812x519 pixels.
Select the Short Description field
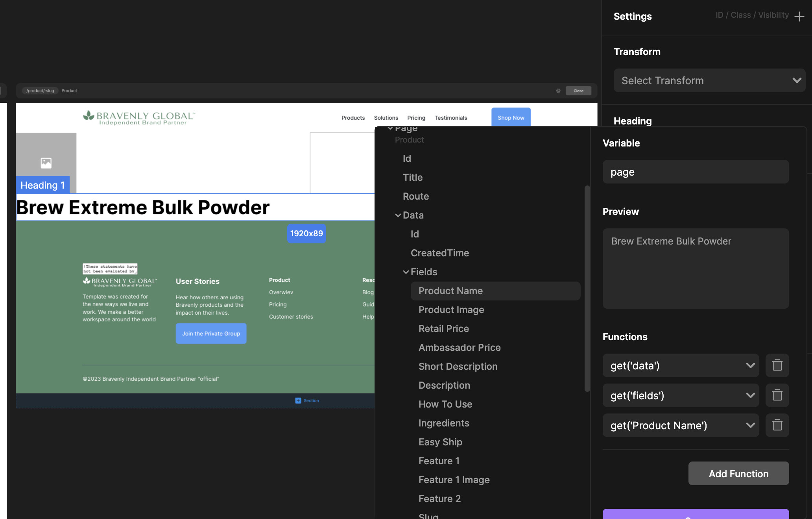pyautogui.click(x=458, y=367)
